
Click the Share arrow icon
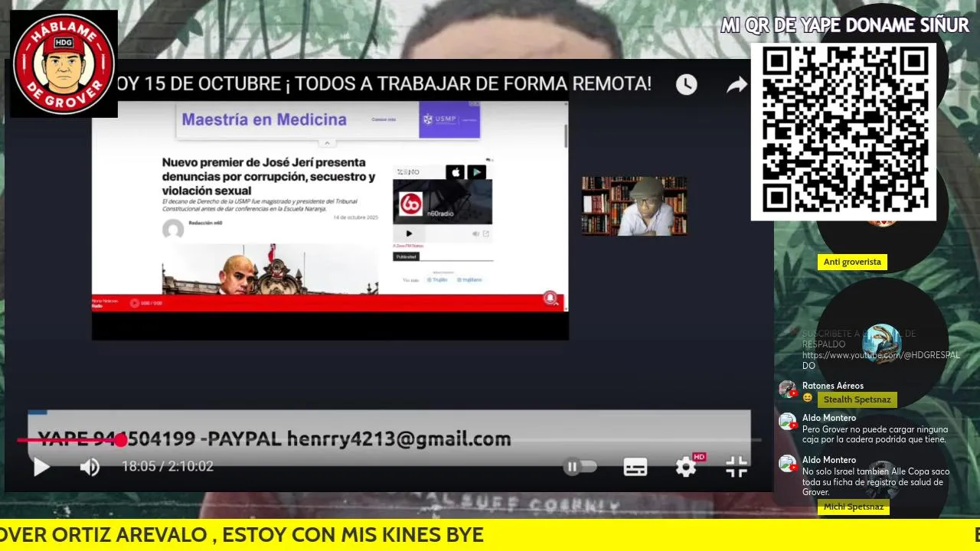(737, 84)
